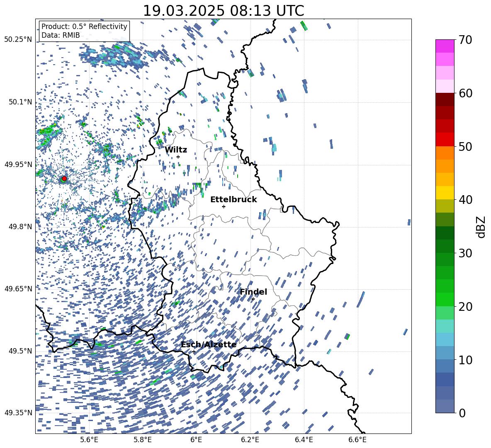The image size is (491, 448).
Task: Click the Wiltz cross marker
Action: (178, 157)
